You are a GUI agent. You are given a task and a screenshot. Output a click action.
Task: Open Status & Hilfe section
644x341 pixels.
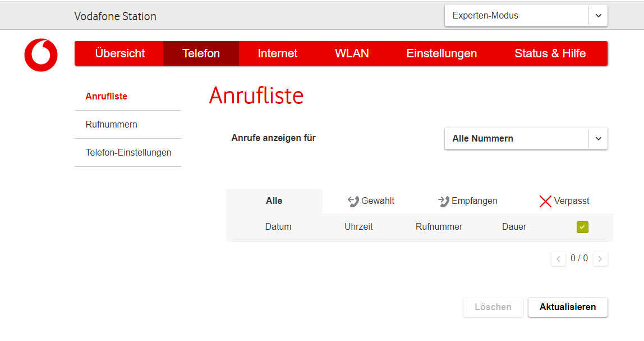click(x=550, y=53)
